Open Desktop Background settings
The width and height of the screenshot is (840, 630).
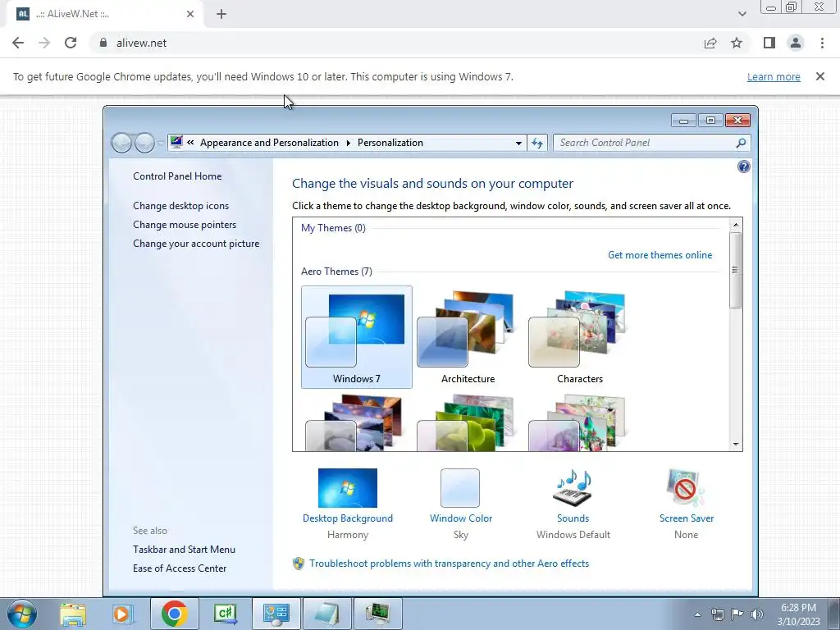(348, 487)
